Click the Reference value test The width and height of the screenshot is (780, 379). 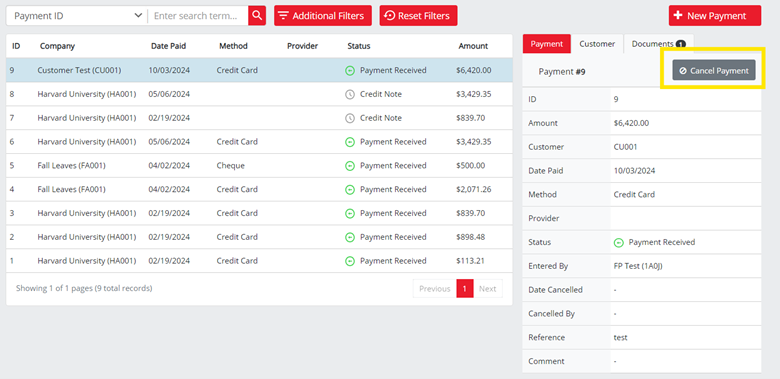coord(620,337)
